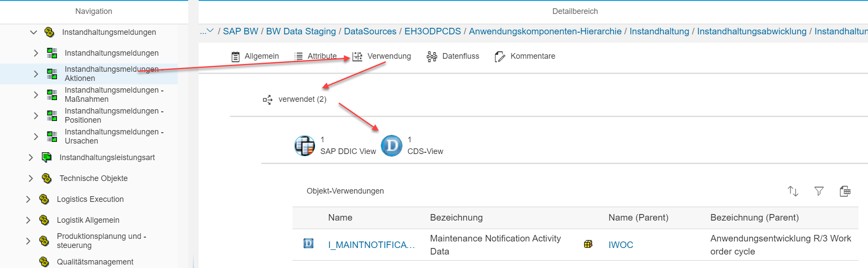
Task: Click the sort arrows icon in Objekt-Verwendungen
Action: pos(793,191)
